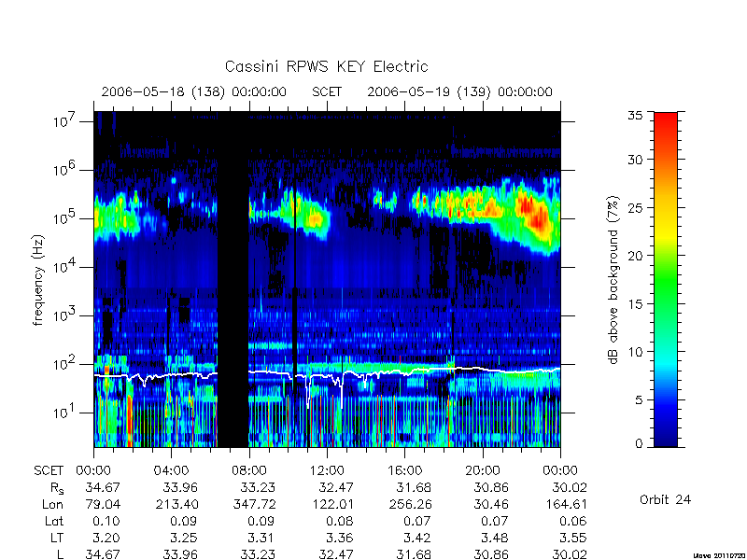This screenshot has height=560, width=747.
Task: Click the "frequency (Hz)" axis label
Action: coord(38,280)
